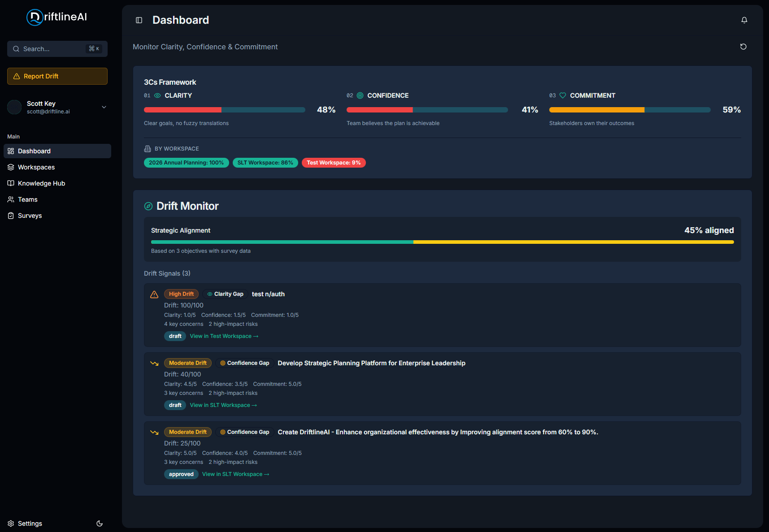Refresh the dashboard with the reload icon
The image size is (769, 532).
[743, 47]
